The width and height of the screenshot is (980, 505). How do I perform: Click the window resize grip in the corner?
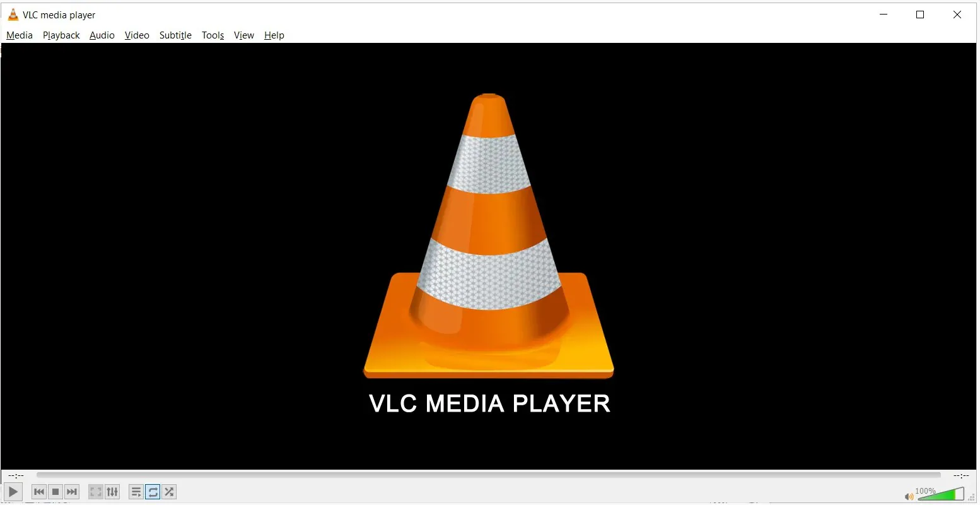(972, 497)
